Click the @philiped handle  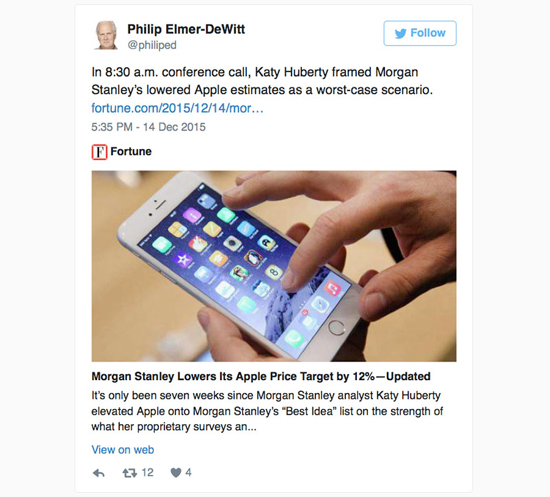pyautogui.click(x=152, y=45)
